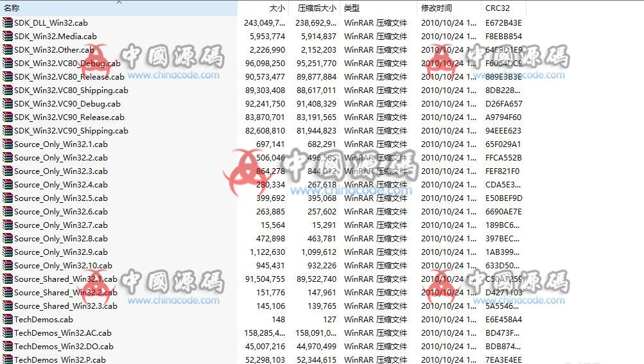Click the archive icon for SDK_Win32.VC80_Shipping.cab

coord(8,90)
